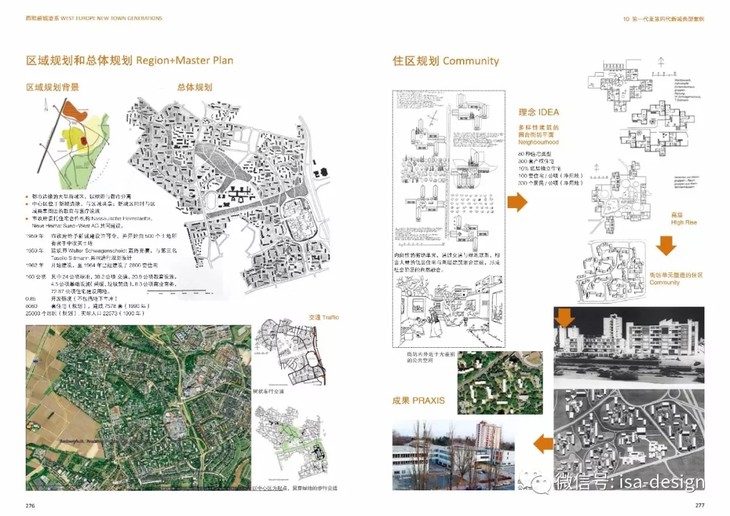Click the orange left arrow near 成果 PRAXIS
Viewport: 730px width, 516px height.
[542, 441]
